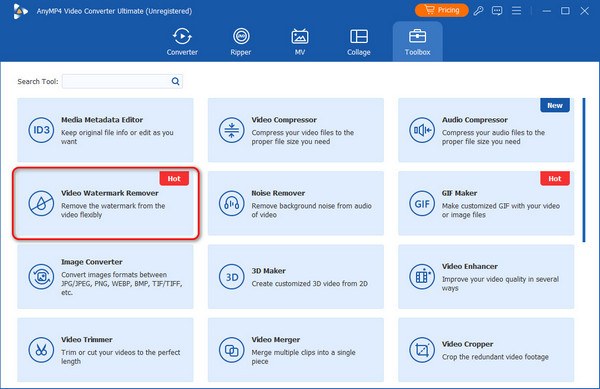The image size is (600, 389).
Task: Click the Search Tool input field
Action: 122,81
